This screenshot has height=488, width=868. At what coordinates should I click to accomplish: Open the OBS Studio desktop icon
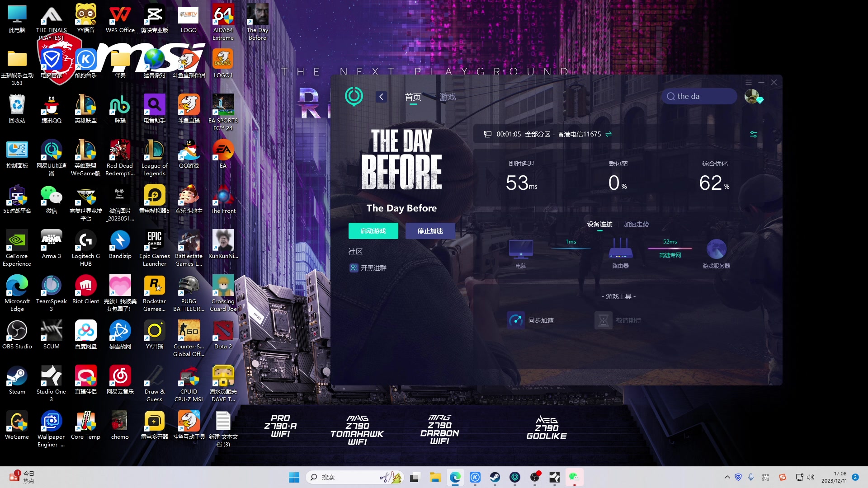click(x=17, y=335)
